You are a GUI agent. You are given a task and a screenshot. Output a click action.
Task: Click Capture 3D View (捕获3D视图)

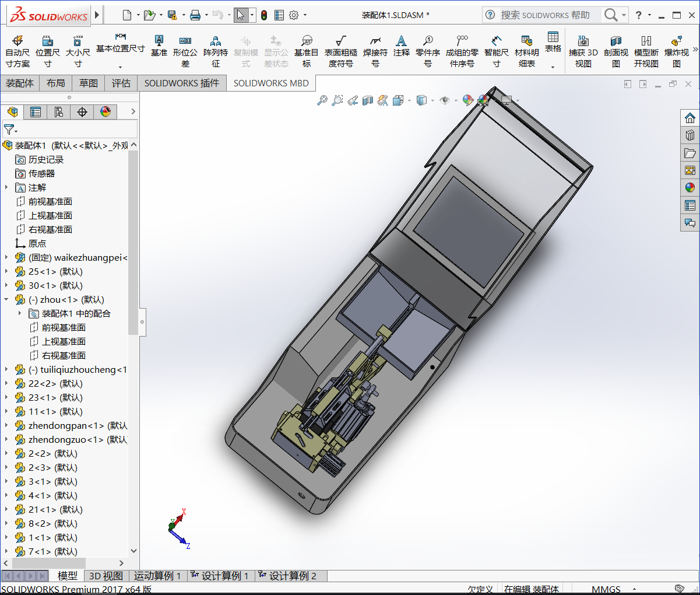point(583,51)
